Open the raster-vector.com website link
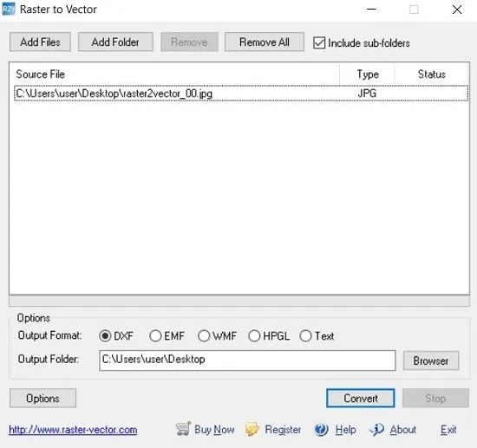This screenshot has width=477, height=448. [x=73, y=430]
